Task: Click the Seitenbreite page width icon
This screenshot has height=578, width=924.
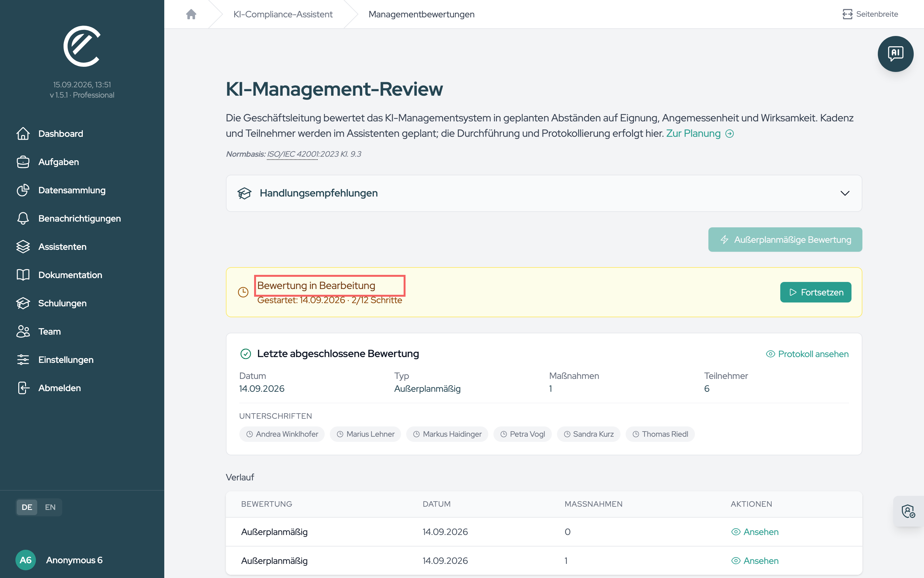Action: coord(847,14)
